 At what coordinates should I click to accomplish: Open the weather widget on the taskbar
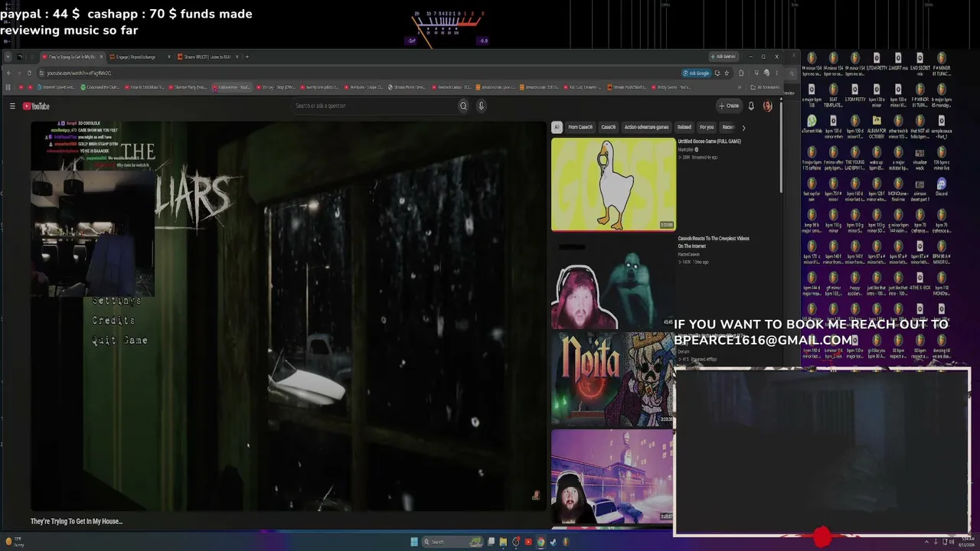[15, 542]
